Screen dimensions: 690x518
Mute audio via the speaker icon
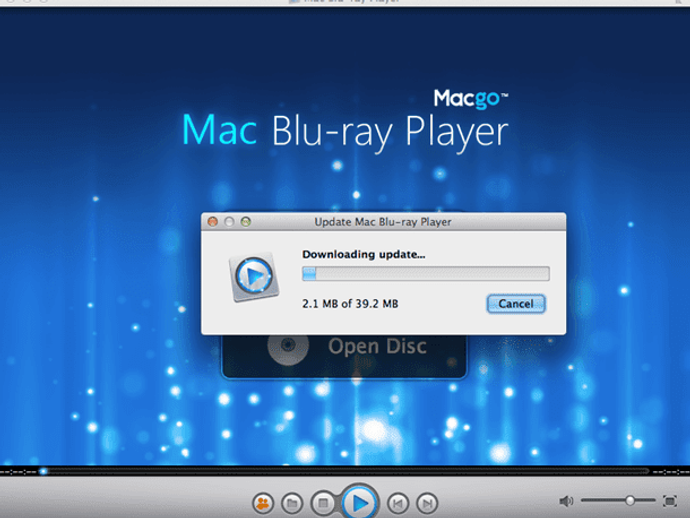[566, 501]
